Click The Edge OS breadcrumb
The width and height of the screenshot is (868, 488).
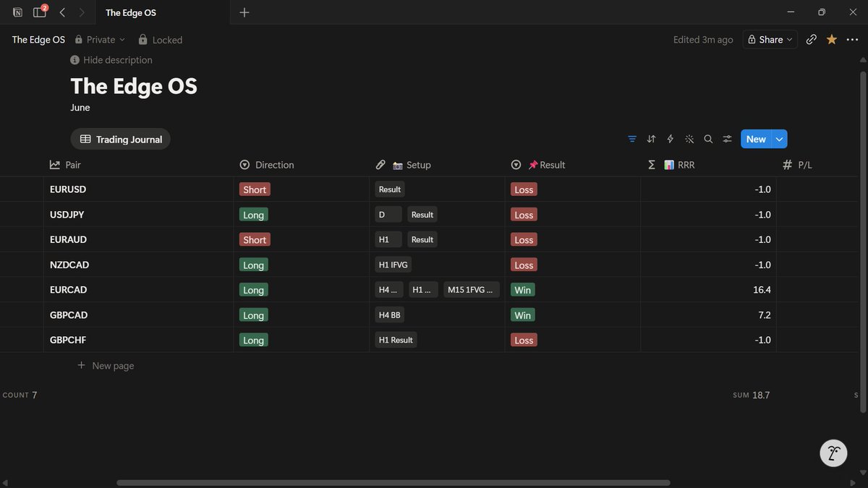(x=38, y=40)
